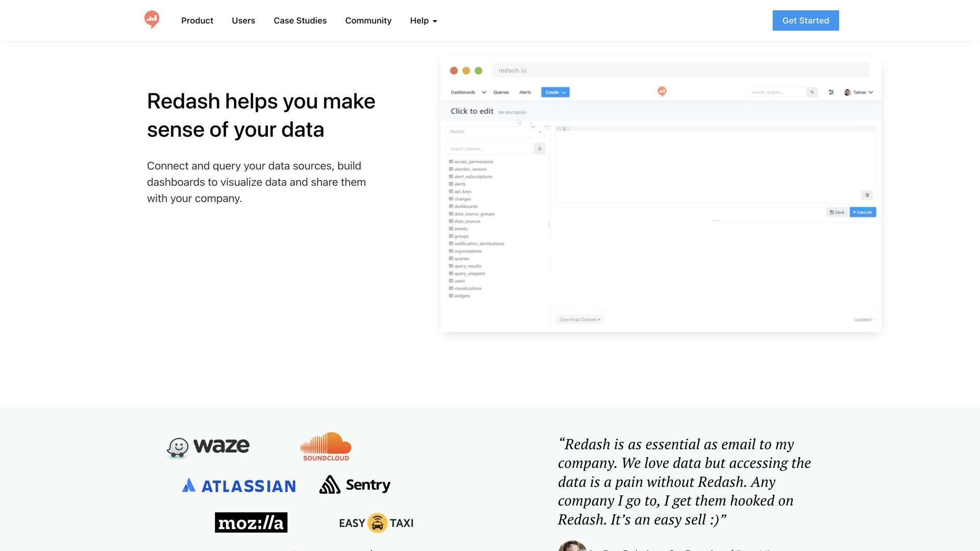Expand the Tamas user menu
Screen dimensions: 980x551
point(859,92)
